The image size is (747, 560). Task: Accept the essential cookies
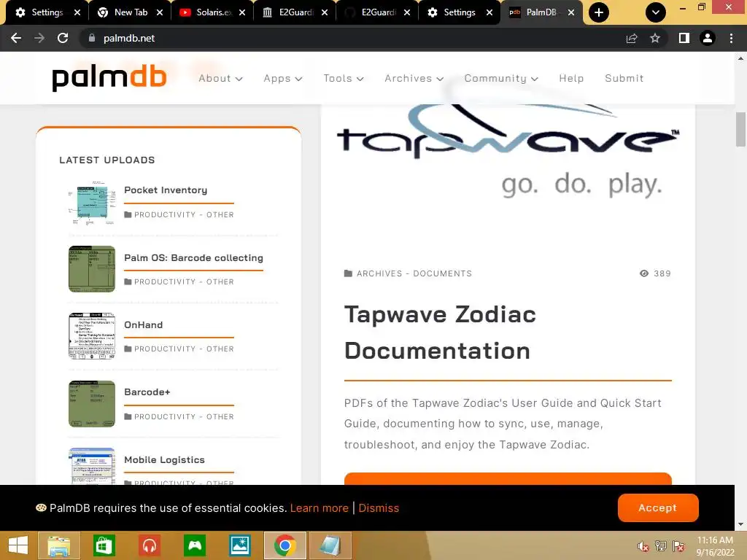[658, 507]
